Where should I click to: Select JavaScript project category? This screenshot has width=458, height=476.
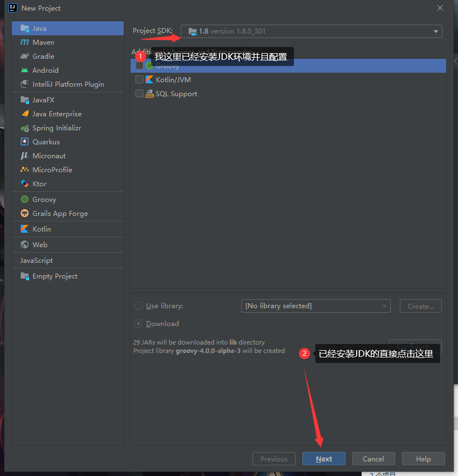point(68,261)
